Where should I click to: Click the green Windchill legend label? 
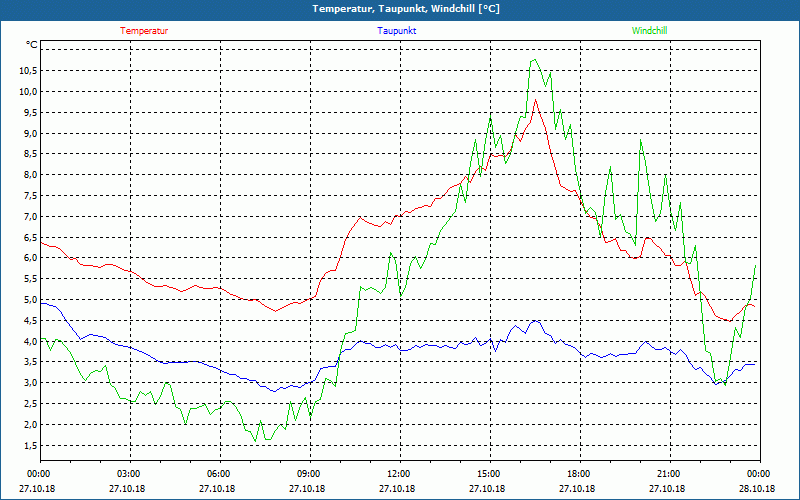point(649,31)
